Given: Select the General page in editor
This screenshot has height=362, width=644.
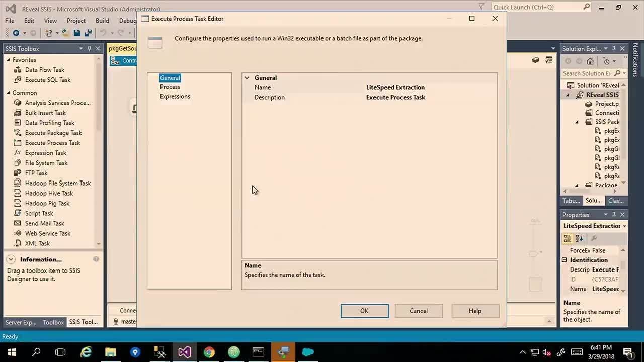Looking at the screenshot, I should click(x=170, y=78).
